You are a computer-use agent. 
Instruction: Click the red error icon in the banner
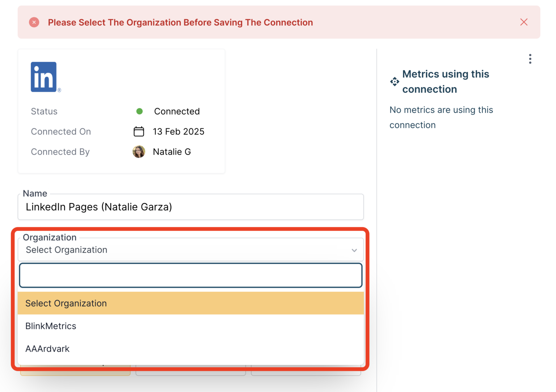tap(34, 22)
